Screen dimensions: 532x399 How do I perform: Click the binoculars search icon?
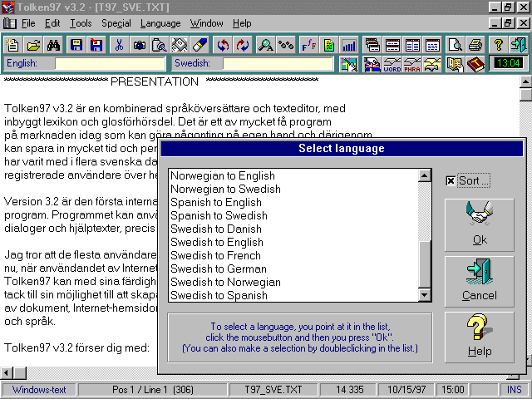pos(52,44)
